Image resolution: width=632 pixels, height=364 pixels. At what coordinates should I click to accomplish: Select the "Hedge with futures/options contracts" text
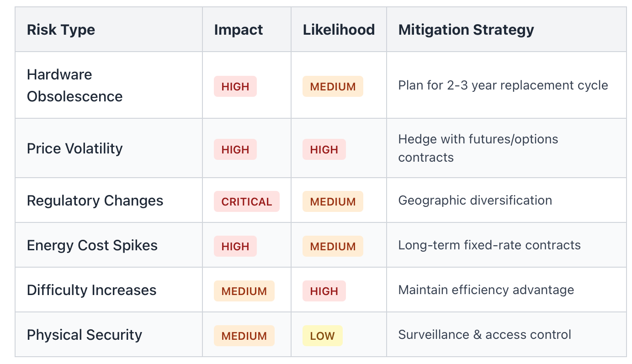click(478, 148)
